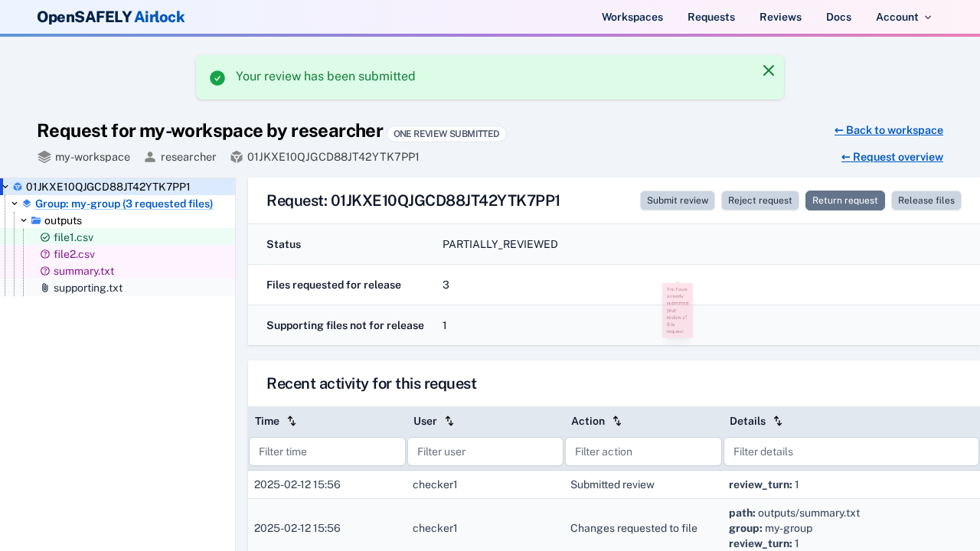Click the approved checkmark icon for file1.csv

click(x=45, y=237)
